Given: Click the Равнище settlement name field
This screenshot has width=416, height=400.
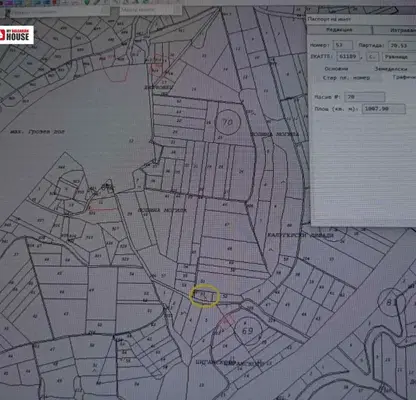Looking at the screenshot, I should coord(399,57).
